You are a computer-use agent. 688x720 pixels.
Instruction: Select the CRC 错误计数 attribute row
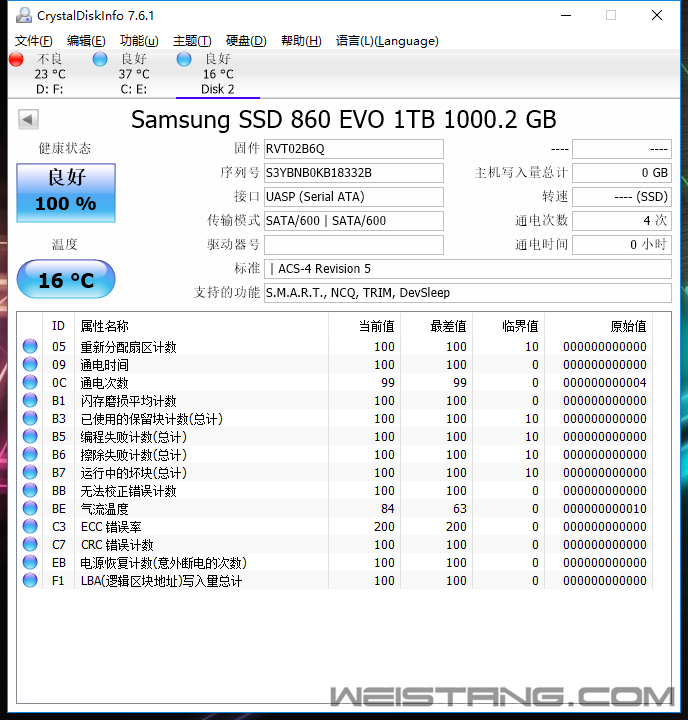[335, 544]
